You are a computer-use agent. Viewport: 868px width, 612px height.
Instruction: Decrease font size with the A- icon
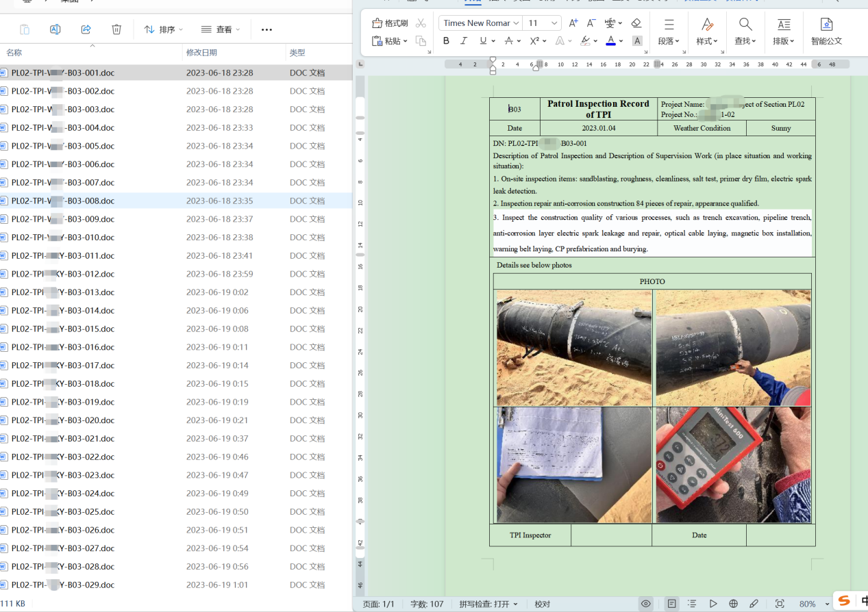coord(591,23)
